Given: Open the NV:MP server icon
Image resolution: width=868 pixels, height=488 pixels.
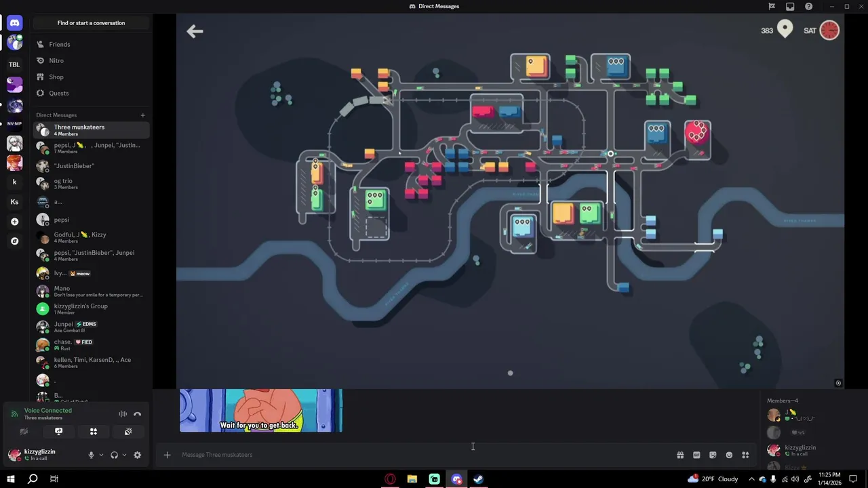Looking at the screenshot, I should [x=14, y=124].
